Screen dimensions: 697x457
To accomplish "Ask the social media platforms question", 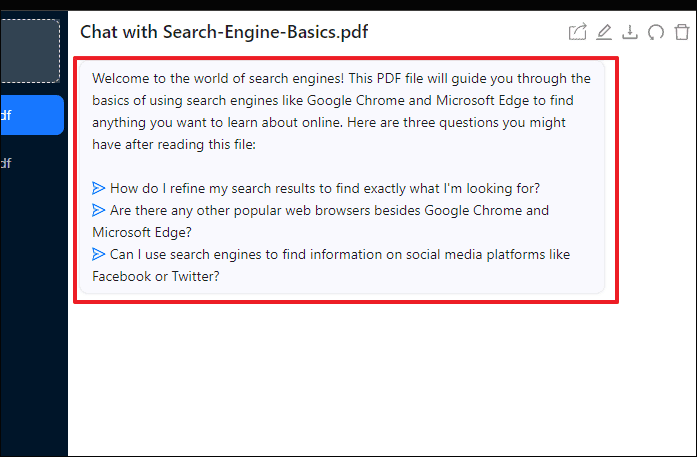I will 340,255.
